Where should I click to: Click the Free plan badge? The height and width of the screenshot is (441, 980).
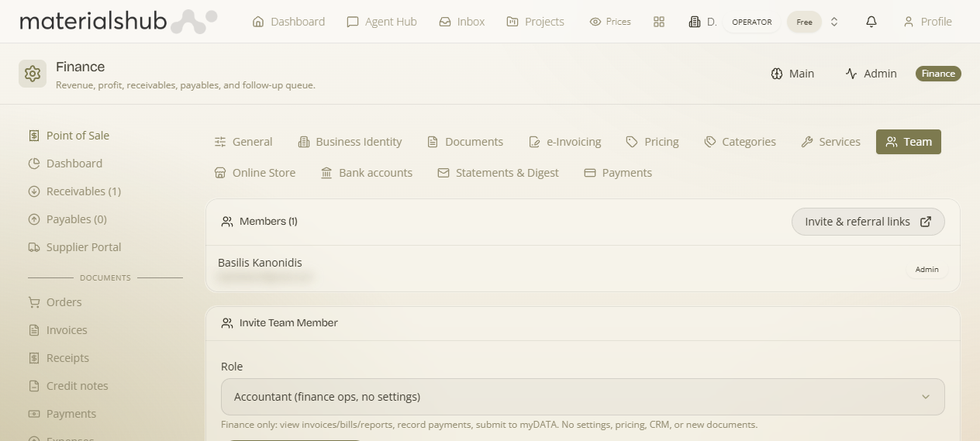(804, 22)
